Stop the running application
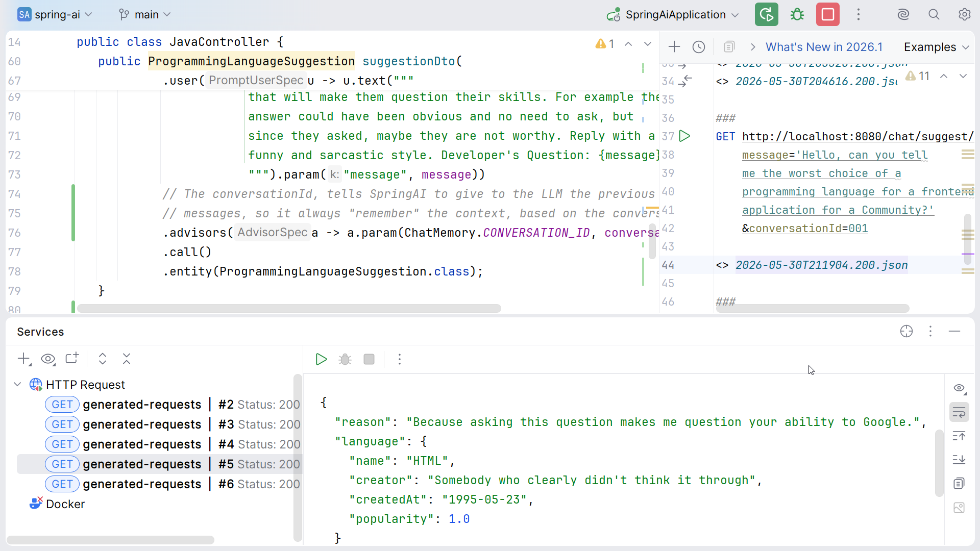Screen dimensions: 980x551 point(827,14)
